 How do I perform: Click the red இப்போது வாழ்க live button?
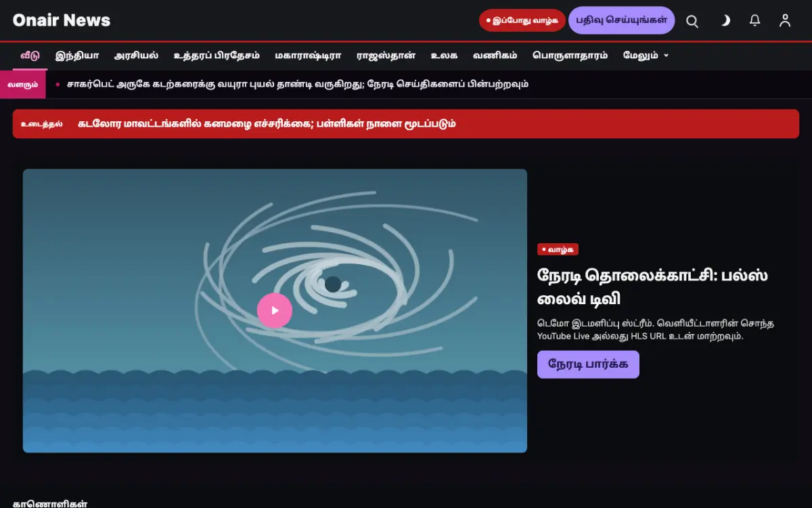tap(522, 20)
